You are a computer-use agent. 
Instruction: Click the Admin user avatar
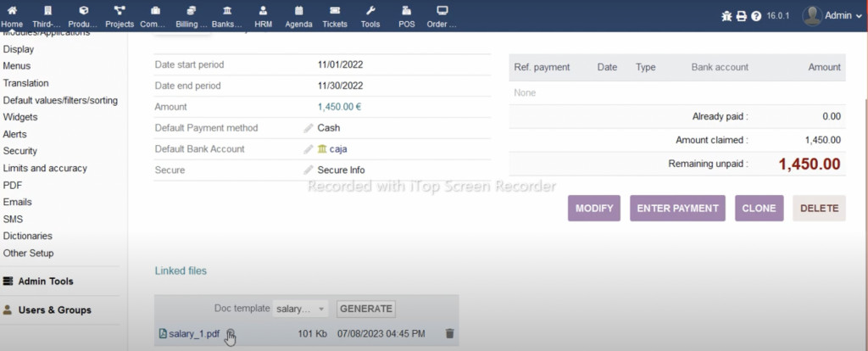[x=812, y=16]
